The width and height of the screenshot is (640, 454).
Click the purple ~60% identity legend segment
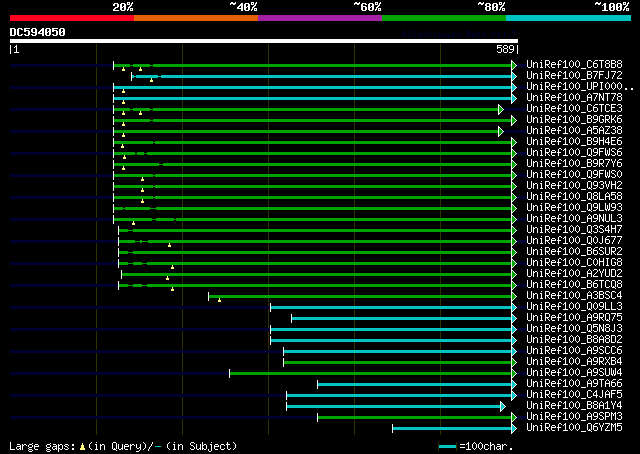tap(320, 18)
